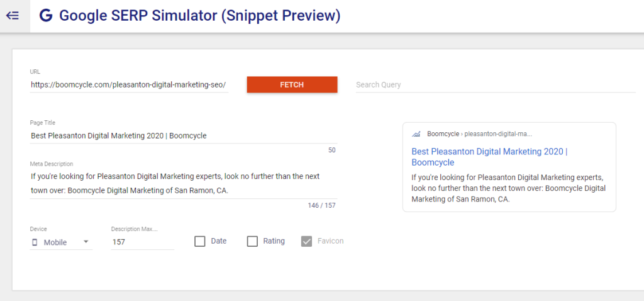Select the Description Max length field

[x=142, y=242]
